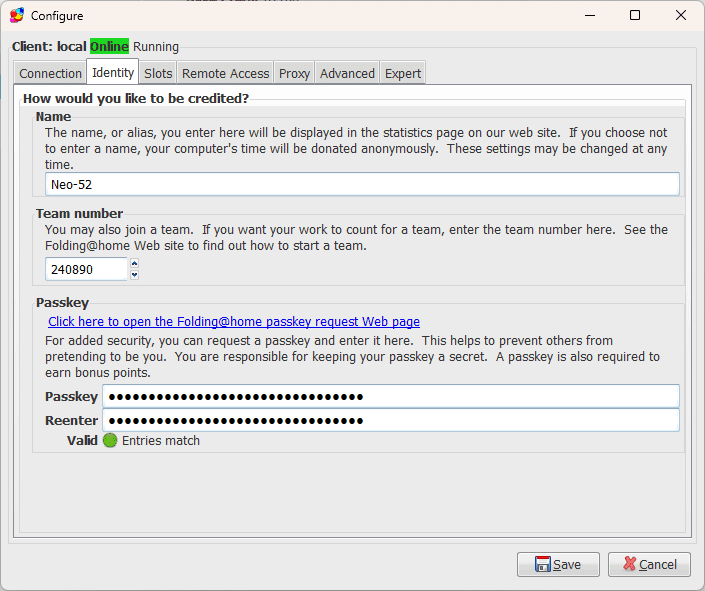Screen dimensions: 705x591
Task: Click the Name field containing Neo-52
Action: tap(362, 184)
